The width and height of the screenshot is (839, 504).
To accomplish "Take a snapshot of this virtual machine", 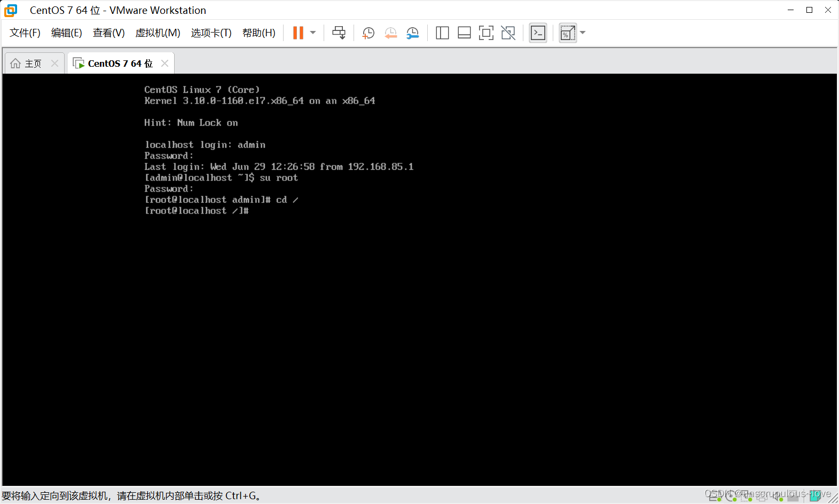I will (368, 33).
